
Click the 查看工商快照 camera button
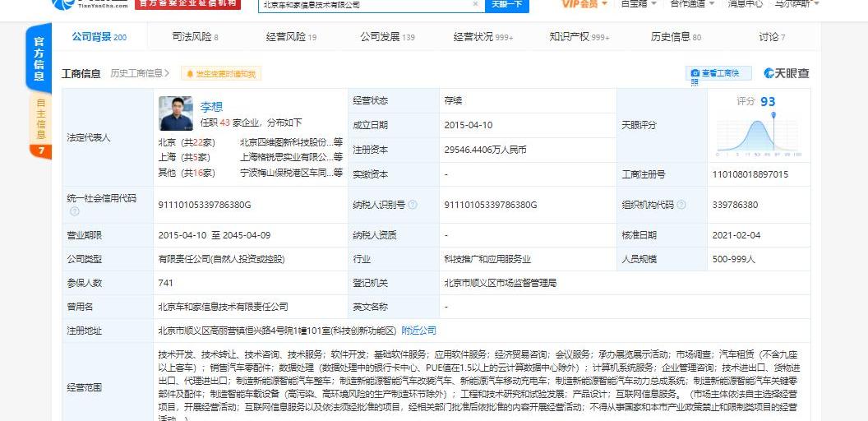pos(718,74)
